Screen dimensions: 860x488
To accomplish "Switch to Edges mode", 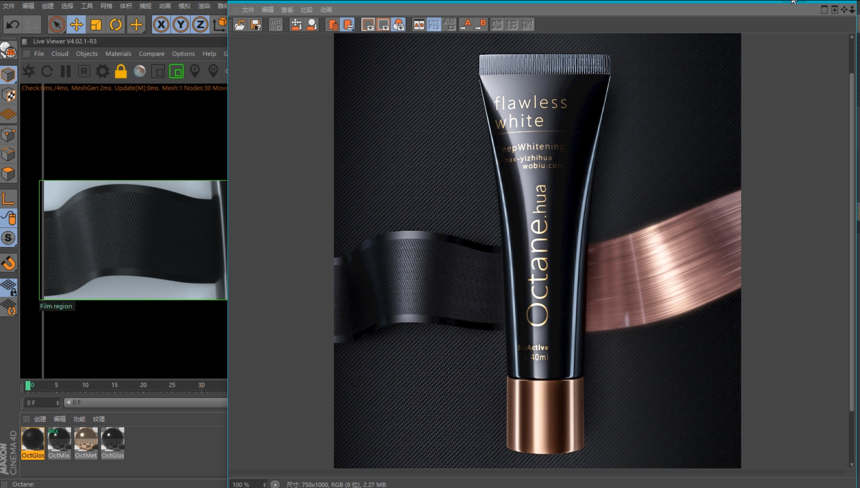I will click(x=8, y=154).
